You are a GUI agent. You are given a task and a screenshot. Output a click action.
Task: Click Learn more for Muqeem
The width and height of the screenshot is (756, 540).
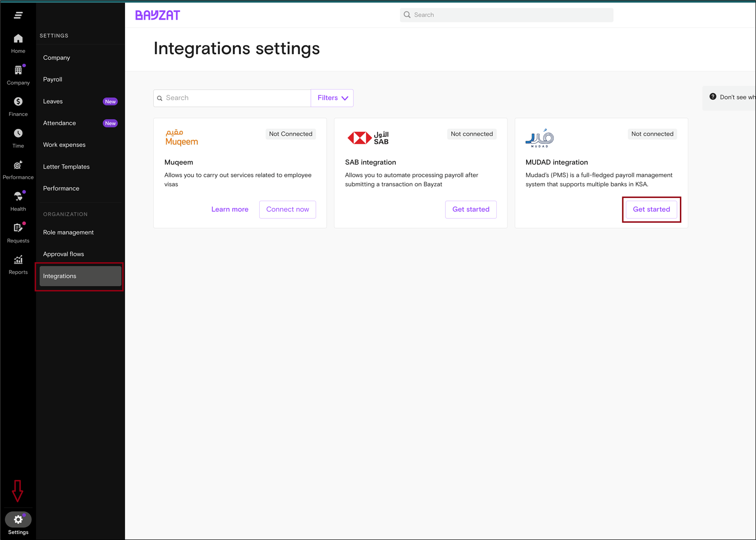pyautogui.click(x=230, y=209)
